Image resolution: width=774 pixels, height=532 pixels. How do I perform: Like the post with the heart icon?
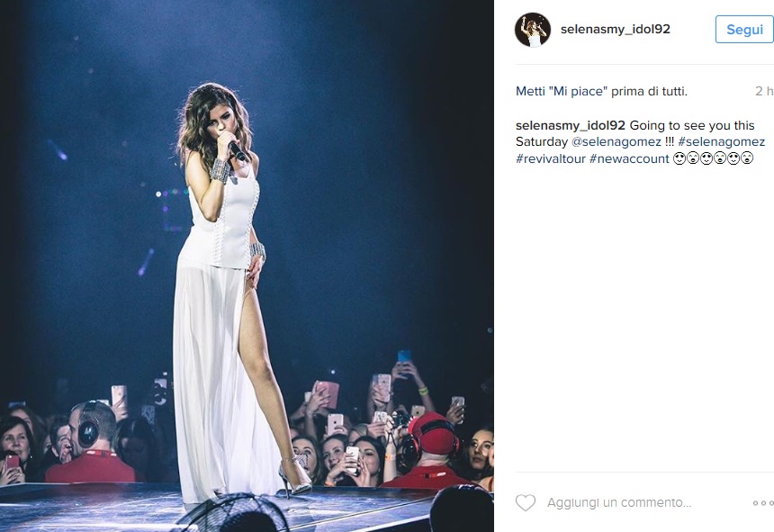point(526,503)
